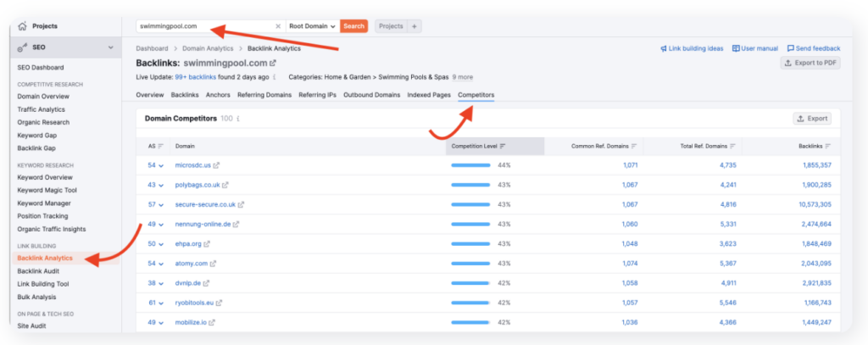
Task: Open the external link icon for nennung-online.de
Action: point(236,225)
